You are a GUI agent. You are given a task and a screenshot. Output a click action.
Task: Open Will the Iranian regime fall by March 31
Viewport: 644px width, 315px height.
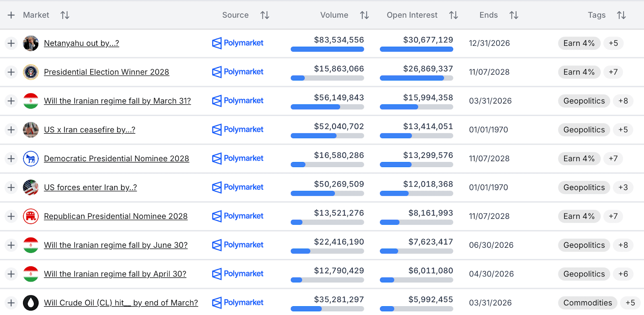(x=117, y=101)
